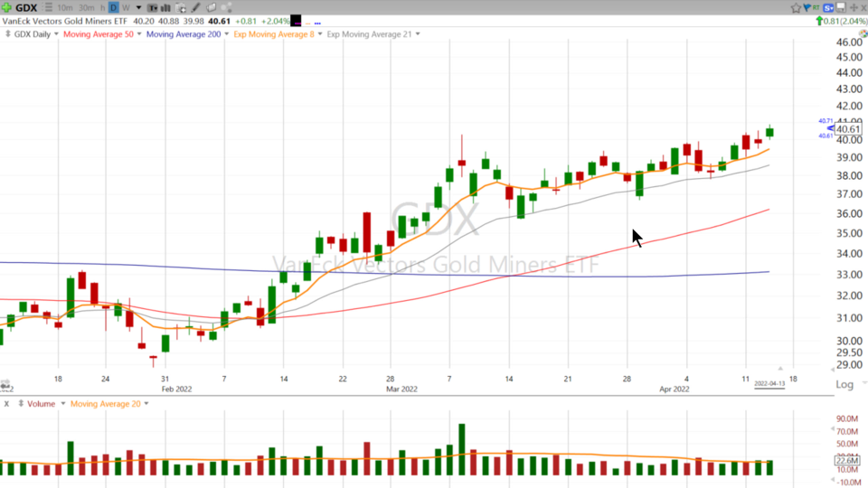The image size is (868, 488).
Task: Click the Apr 2022 label on time axis
Action: click(x=675, y=389)
